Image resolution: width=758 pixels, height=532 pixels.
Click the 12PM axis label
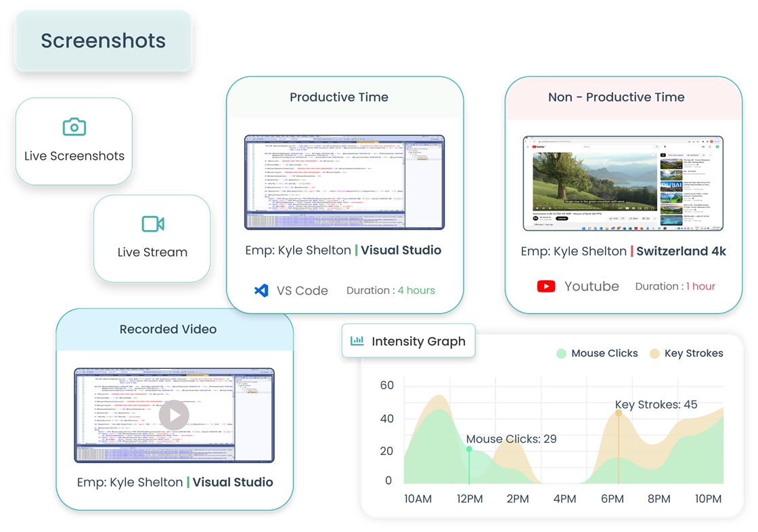pyautogui.click(x=470, y=499)
